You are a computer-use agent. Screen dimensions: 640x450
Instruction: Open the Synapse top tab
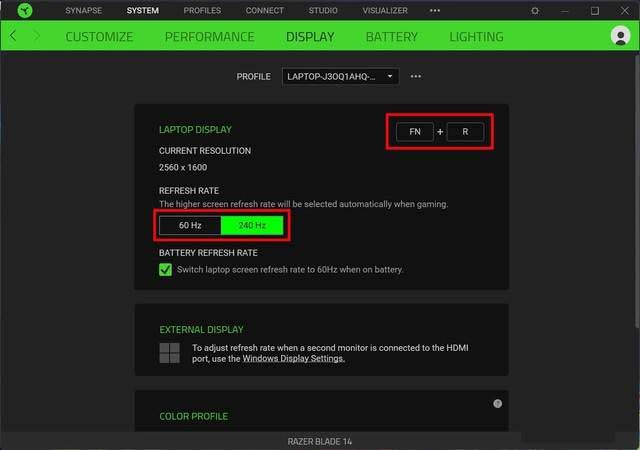(x=84, y=11)
